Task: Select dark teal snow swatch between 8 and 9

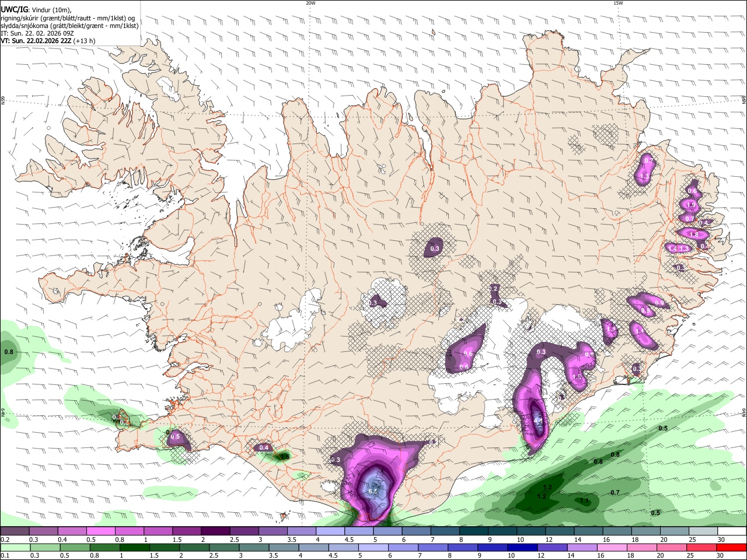Action: (x=474, y=531)
